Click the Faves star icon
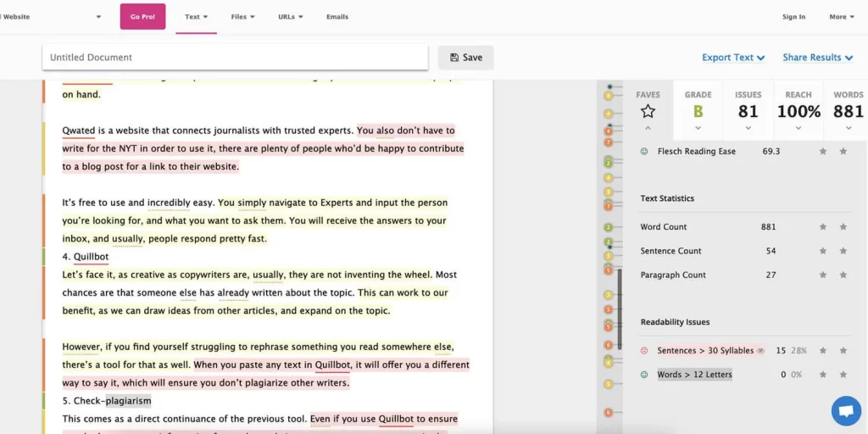Screen dimensions: 868x434 [x=648, y=111]
